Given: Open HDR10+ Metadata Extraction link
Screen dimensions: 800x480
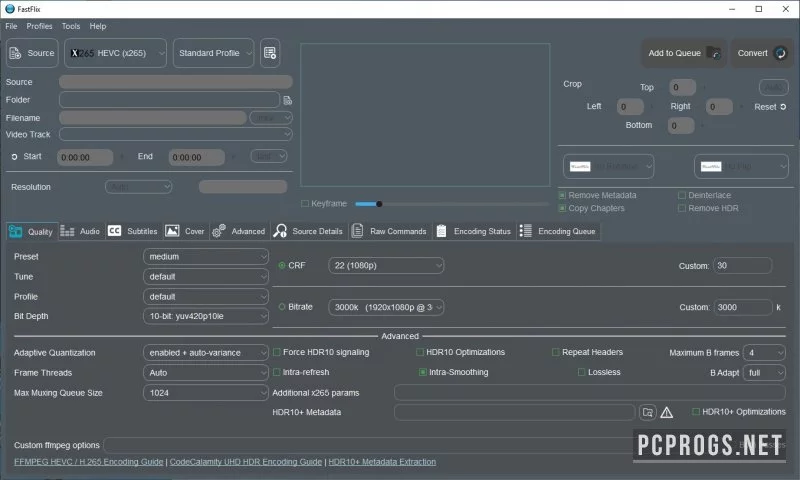Looking at the screenshot, I should (x=382, y=462).
